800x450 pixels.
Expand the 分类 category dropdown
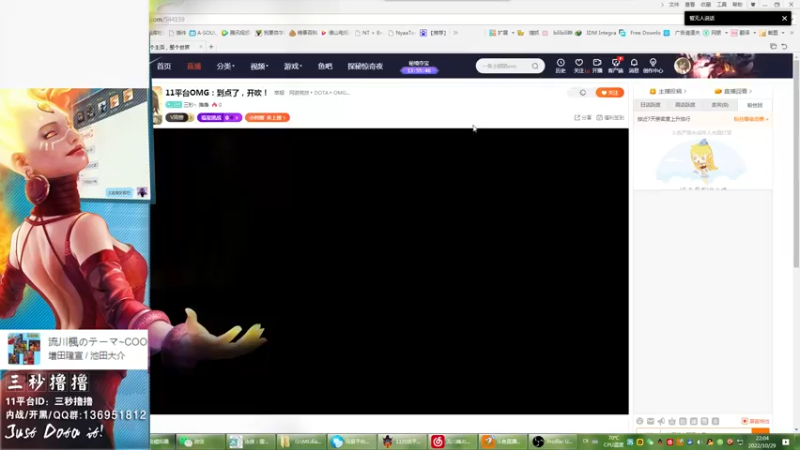click(x=225, y=66)
